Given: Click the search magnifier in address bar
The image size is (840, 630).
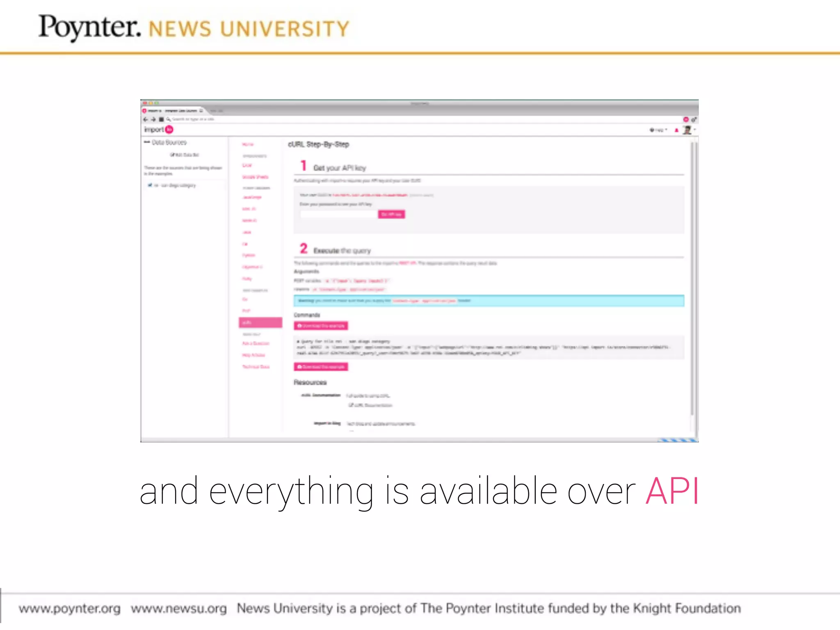Looking at the screenshot, I should [x=168, y=119].
